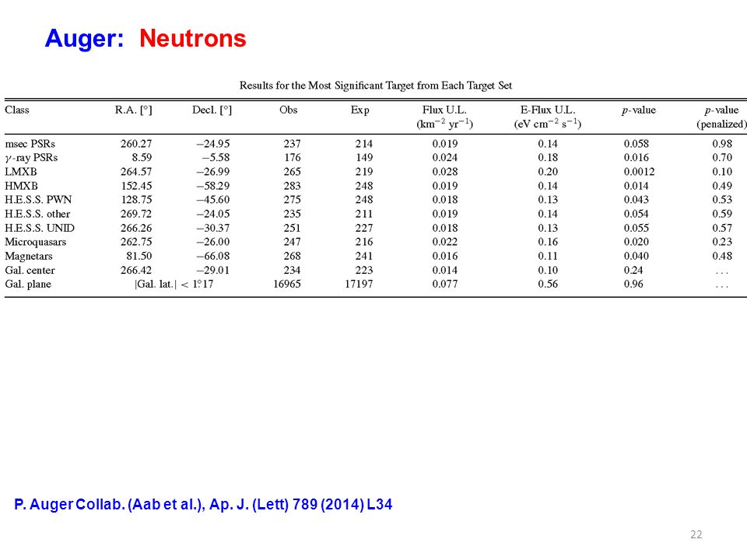Image resolution: width=747 pixels, height=560 pixels.
Task: Select the 'γ-ray PSRs' row label
Action: (x=31, y=158)
